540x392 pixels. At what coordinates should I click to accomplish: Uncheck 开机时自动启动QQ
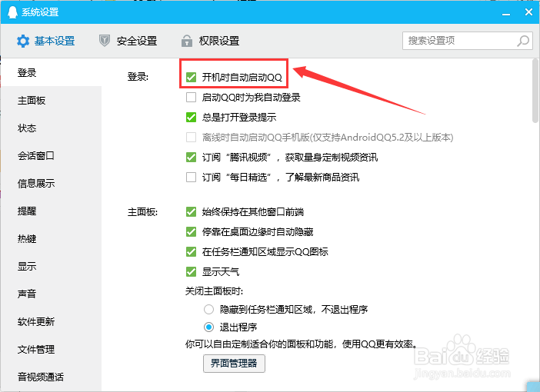coord(191,77)
